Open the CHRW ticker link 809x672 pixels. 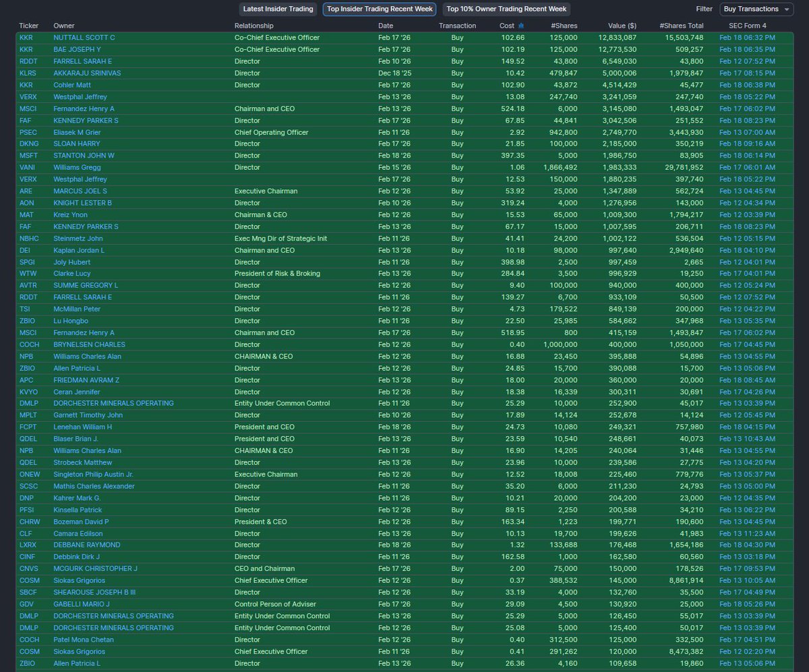30,522
